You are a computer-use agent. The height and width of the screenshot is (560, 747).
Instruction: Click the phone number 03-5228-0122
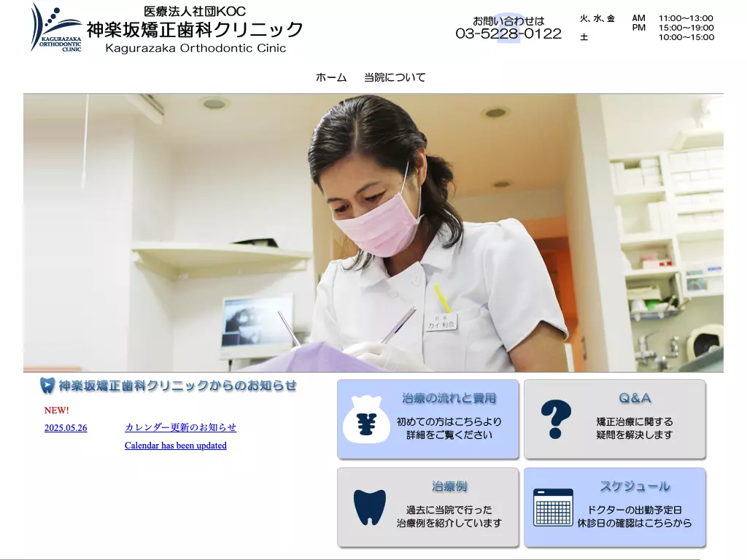pyautogui.click(x=508, y=34)
